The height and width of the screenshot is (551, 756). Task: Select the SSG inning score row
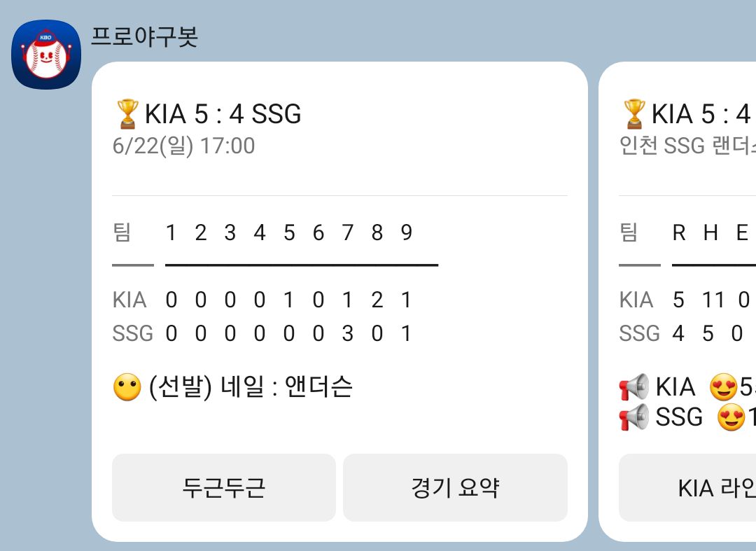(x=262, y=333)
